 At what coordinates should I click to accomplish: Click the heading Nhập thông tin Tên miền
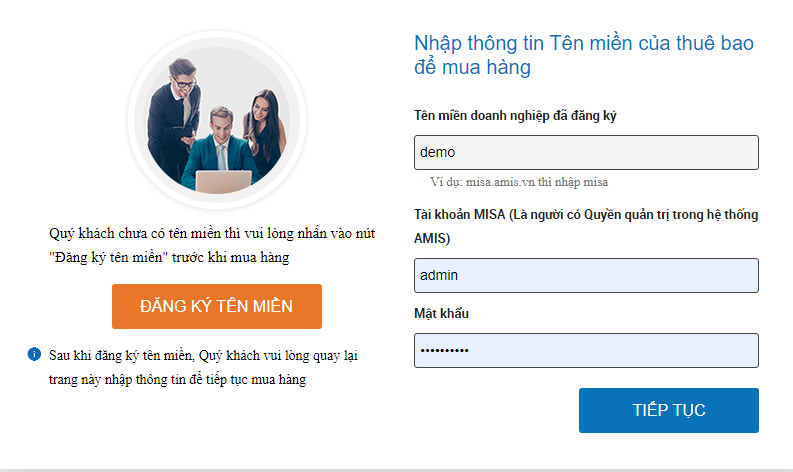584,55
